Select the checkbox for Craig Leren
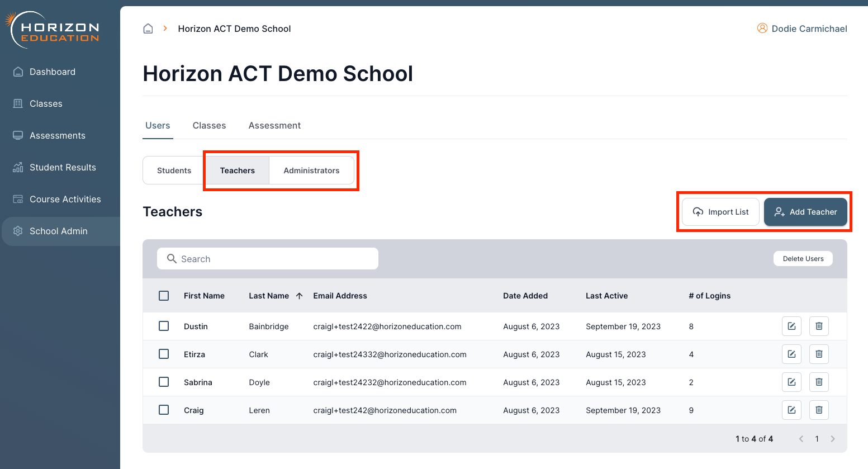The image size is (868, 469). coord(164,410)
